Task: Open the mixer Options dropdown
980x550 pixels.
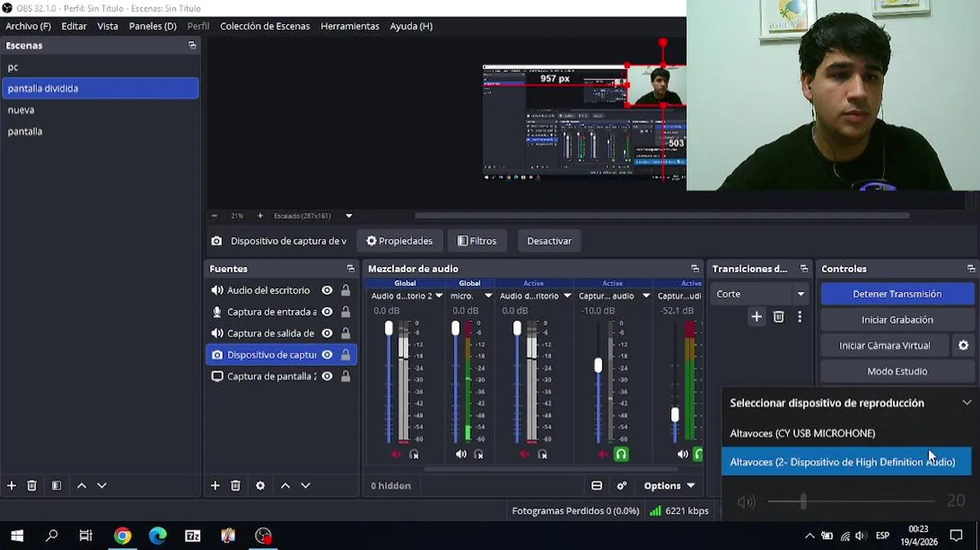Action: pos(669,485)
